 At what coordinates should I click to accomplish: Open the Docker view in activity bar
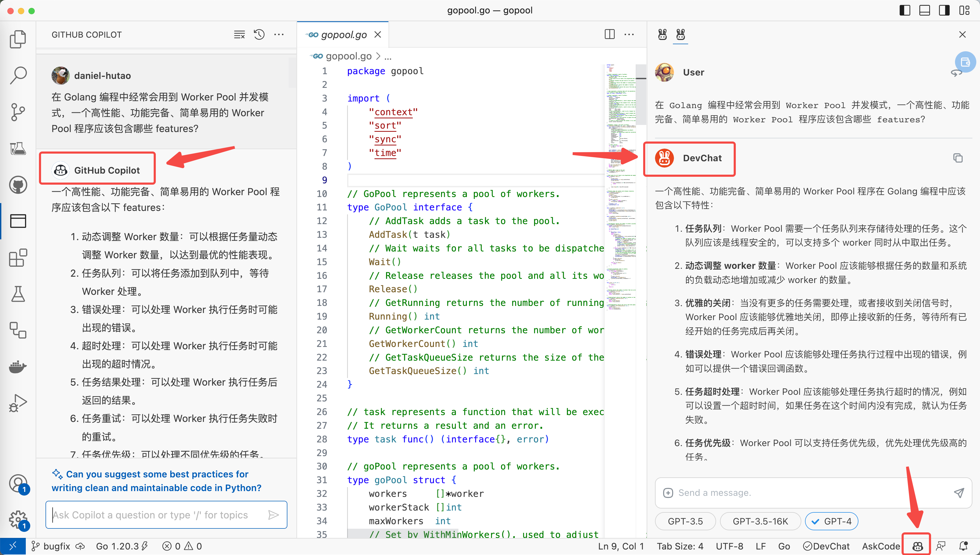[x=18, y=367]
